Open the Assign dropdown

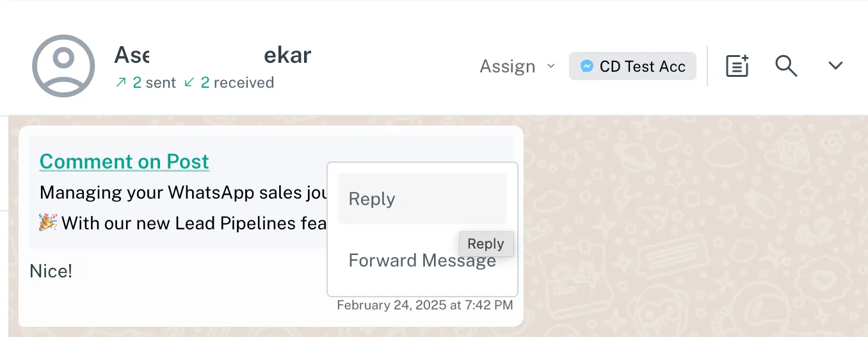(517, 66)
